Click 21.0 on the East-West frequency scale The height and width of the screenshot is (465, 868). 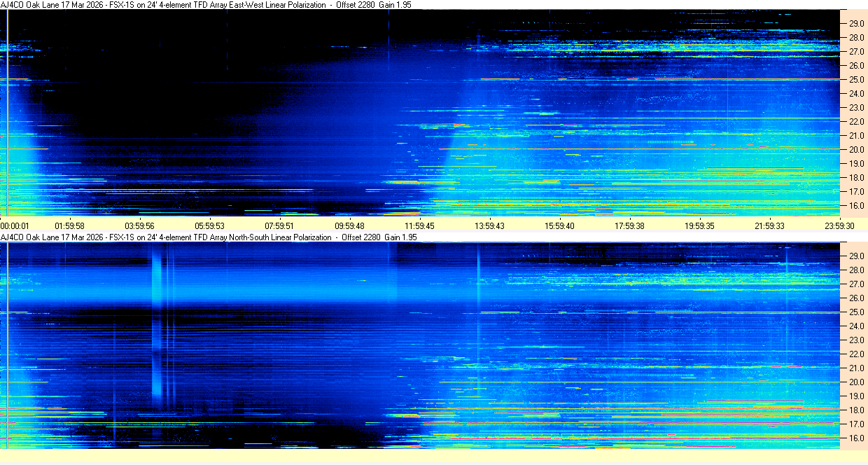click(x=857, y=136)
